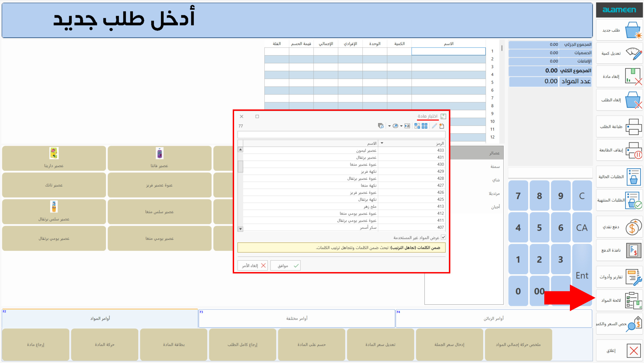Click موافق to confirm the item selection
The image size is (644, 363).
285,265
